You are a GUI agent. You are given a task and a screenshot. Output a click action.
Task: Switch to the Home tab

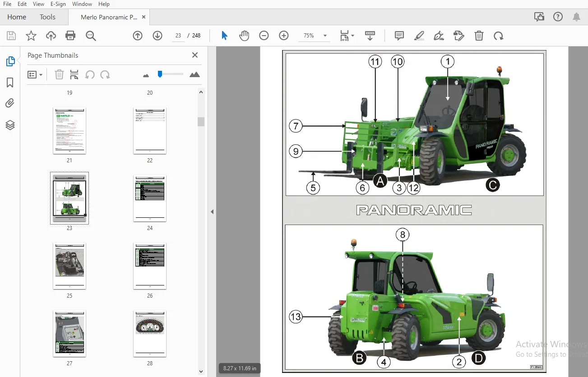point(17,17)
